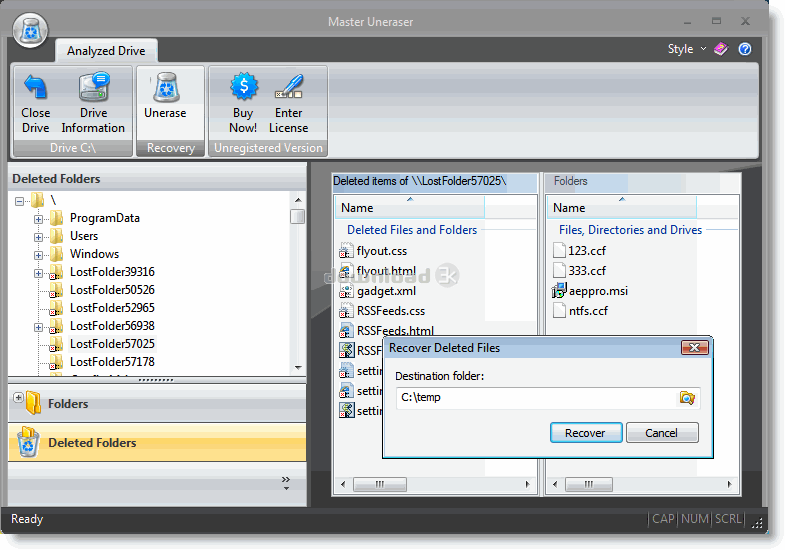
Task: Select 333.ccf in the Folders pane
Action: (x=587, y=271)
